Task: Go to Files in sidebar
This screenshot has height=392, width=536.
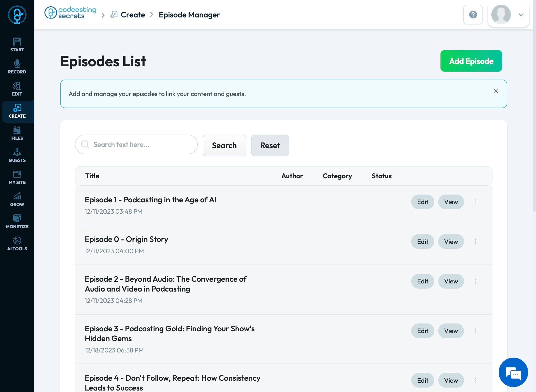Action: point(17,133)
